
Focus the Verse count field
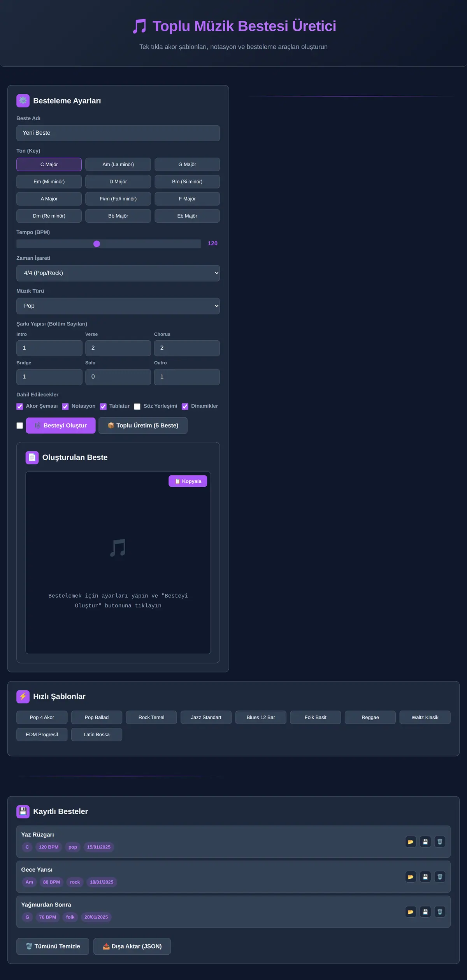click(118, 348)
